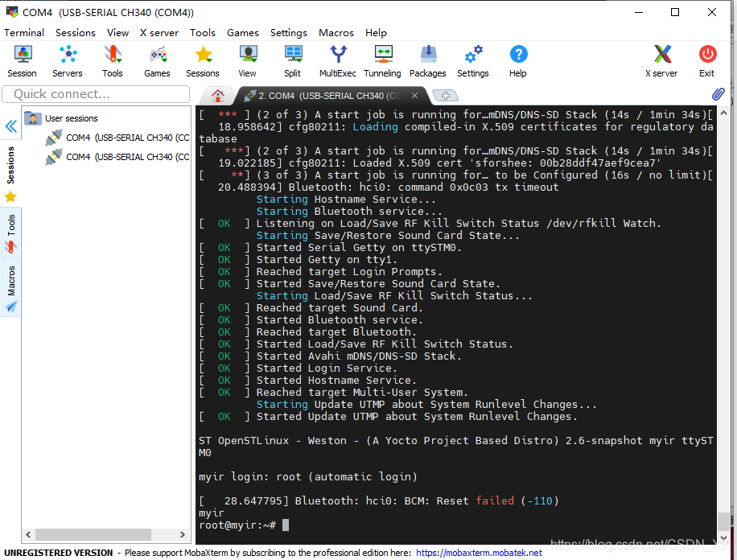Image resolution: width=737 pixels, height=560 pixels.
Task: Click the sidebar scroll right arrow
Action: tap(183, 534)
